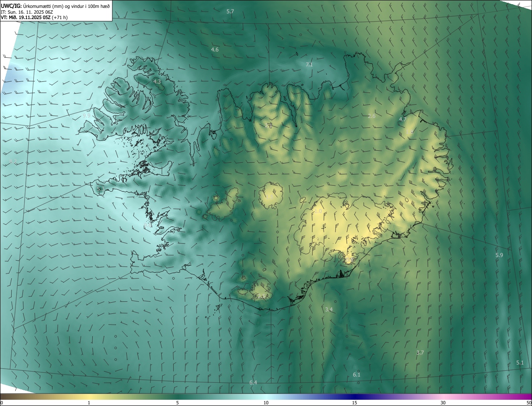Viewport: 532px width, 406px height.
Task: Click the '1.0' value label on the glacier
Action: (318, 212)
